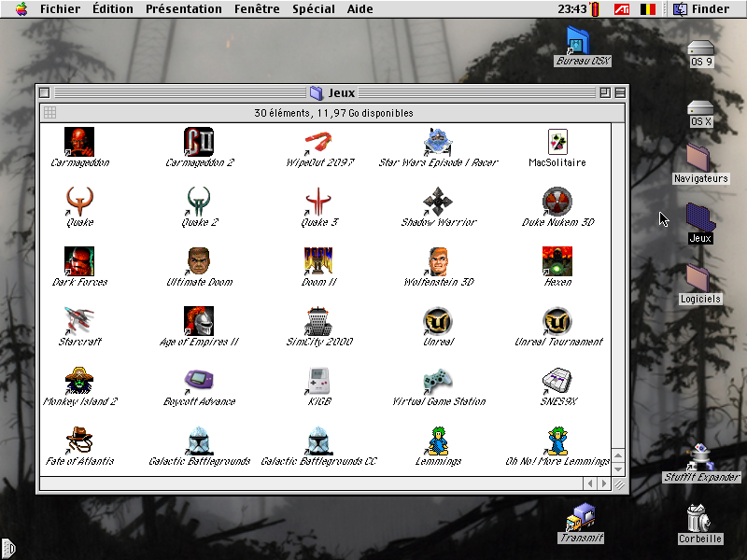The height and width of the screenshot is (560, 747).
Task: Select the Starcraft spaceship icon
Action: pyautogui.click(x=79, y=320)
